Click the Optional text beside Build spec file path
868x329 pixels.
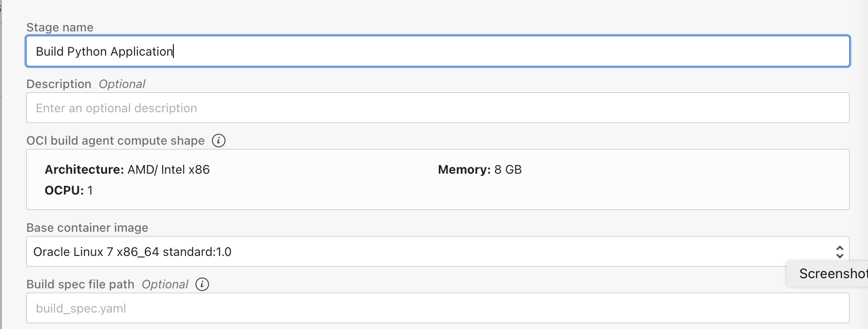[165, 284]
